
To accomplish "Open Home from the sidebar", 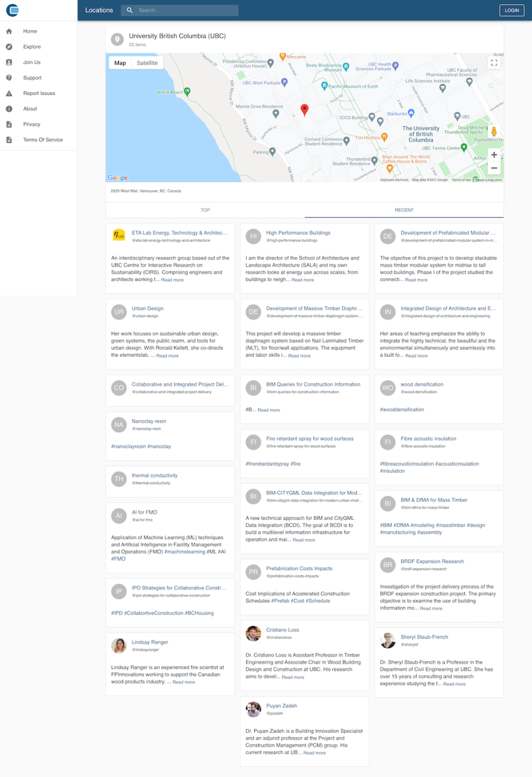I will click(x=39, y=31).
